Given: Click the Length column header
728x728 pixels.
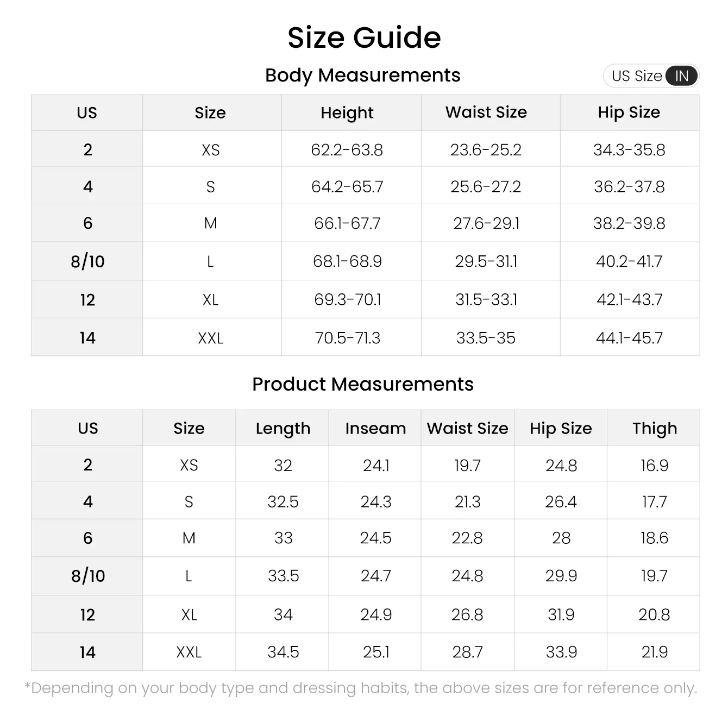Looking at the screenshot, I should pyautogui.click(x=283, y=428).
